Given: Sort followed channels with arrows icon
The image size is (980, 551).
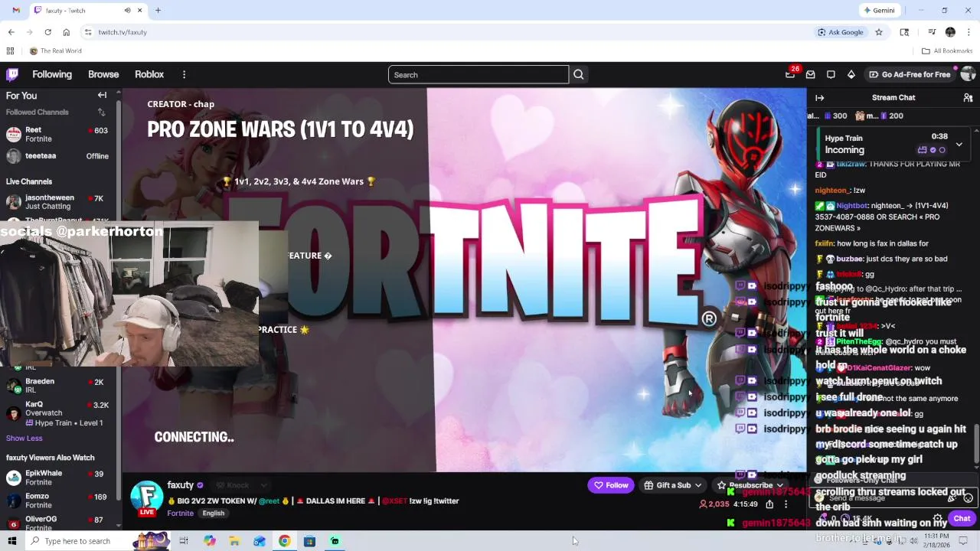Looking at the screenshot, I should (x=101, y=112).
